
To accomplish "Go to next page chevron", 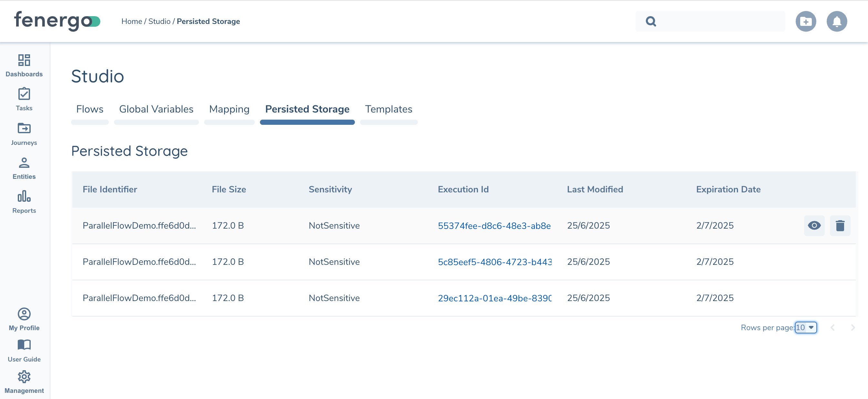I will pyautogui.click(x=852, y=327).
